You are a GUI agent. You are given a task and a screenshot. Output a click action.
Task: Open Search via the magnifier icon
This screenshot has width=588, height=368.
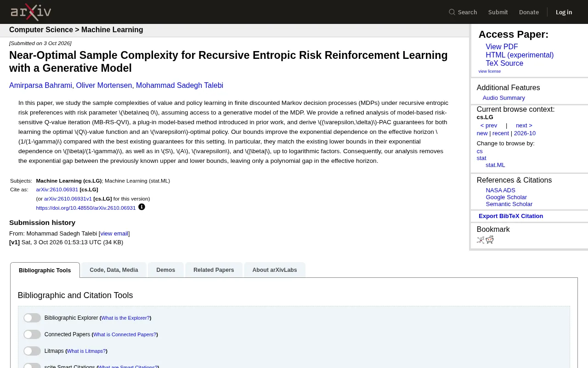[452, 12]
